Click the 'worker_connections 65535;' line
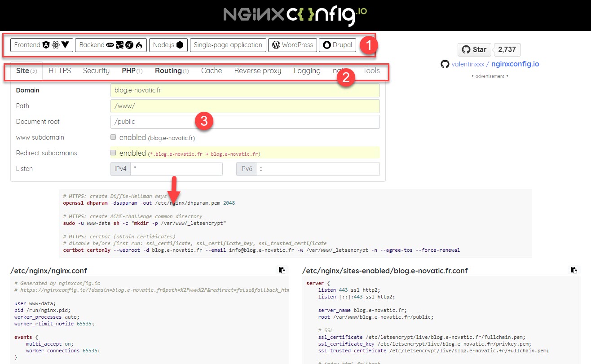The image size is (591, 364). pyautogui.click(x=63, y=351)
